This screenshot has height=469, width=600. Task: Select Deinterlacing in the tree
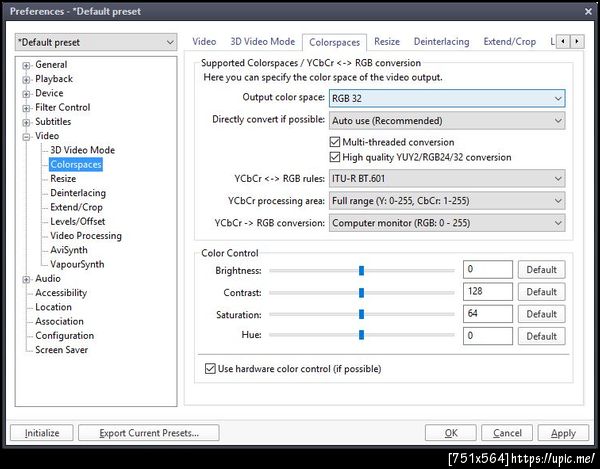pos(78,193)
